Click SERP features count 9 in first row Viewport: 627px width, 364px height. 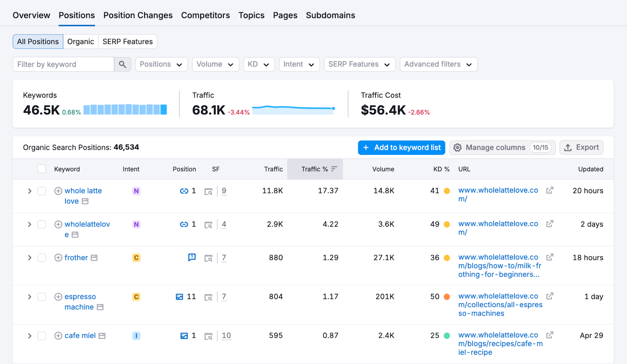[224, 191]
